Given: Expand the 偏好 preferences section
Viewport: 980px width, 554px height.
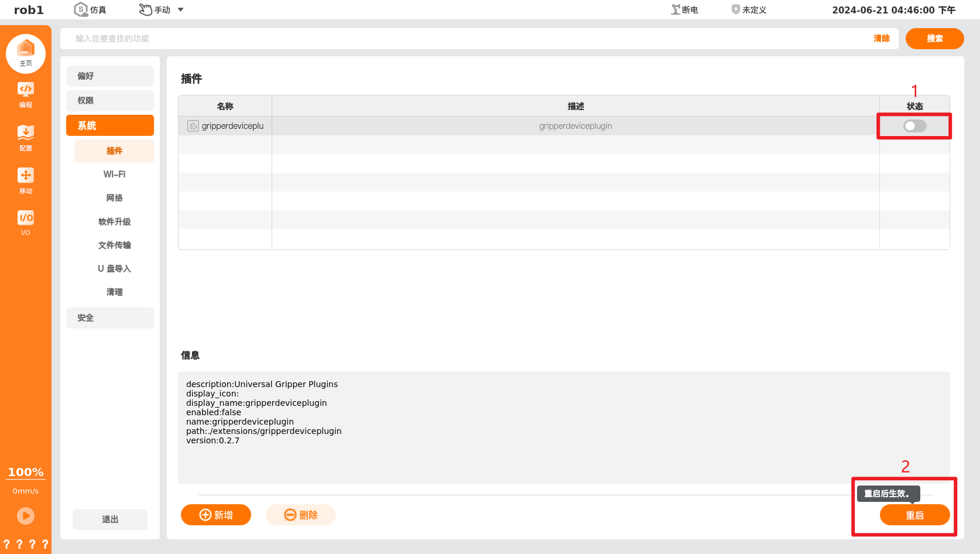Looking at the screenshot, I should point(110,76).
